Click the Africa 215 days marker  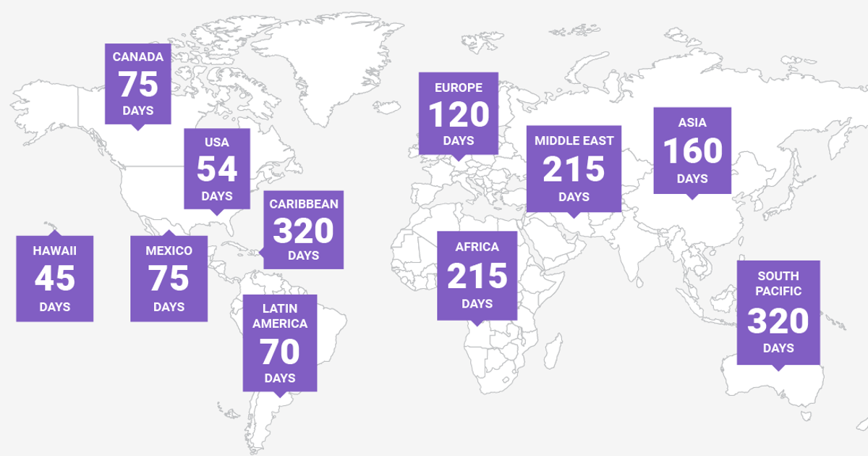(x=477, y=275)
